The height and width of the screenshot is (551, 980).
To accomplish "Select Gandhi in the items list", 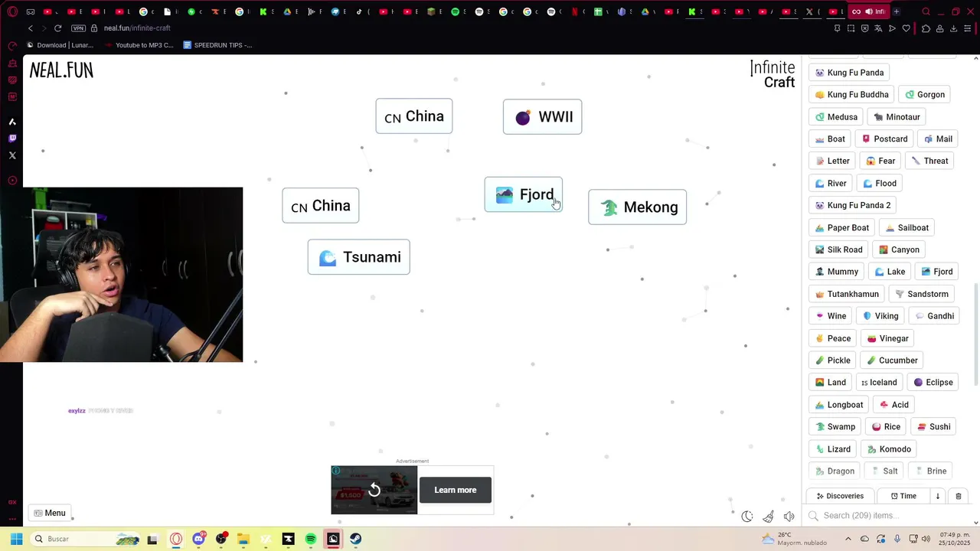I will point(935,316).
